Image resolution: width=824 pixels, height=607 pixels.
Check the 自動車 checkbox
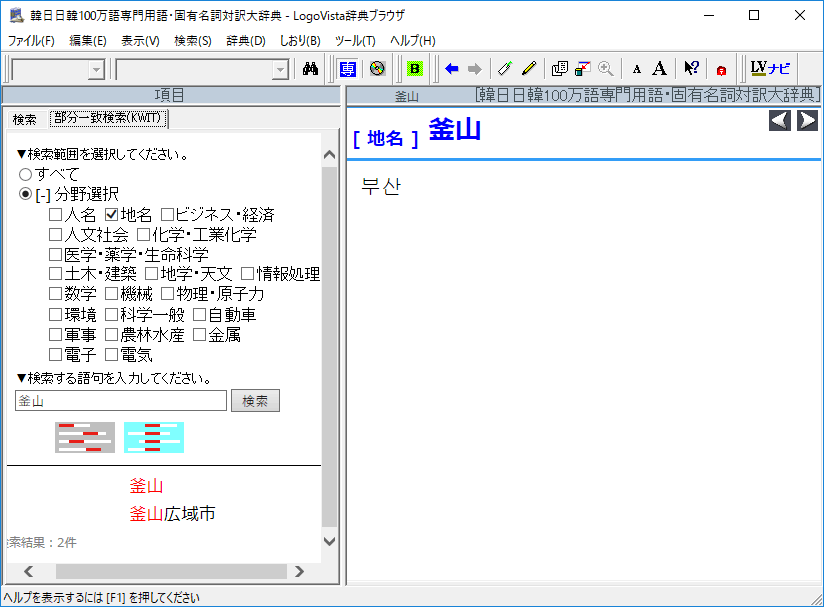coord(199,315)
